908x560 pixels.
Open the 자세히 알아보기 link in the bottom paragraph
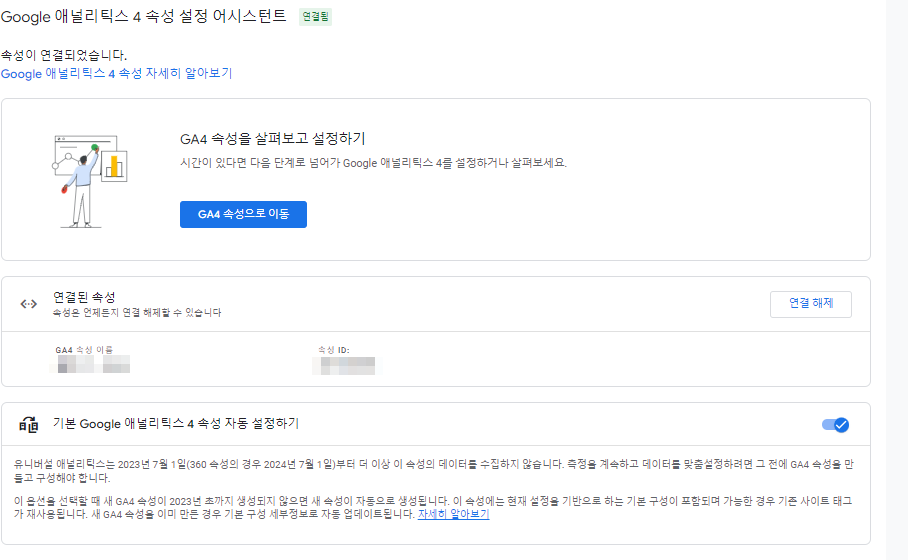(453, 514)
